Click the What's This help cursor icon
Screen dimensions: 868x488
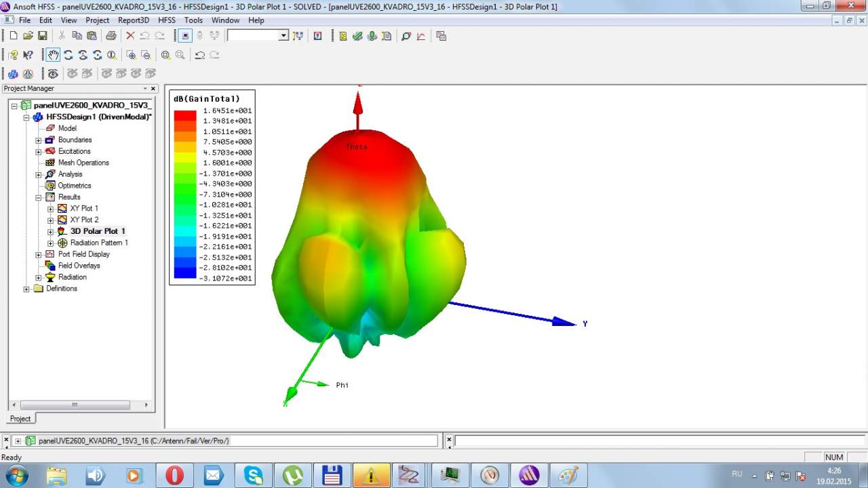pos(28,55)
